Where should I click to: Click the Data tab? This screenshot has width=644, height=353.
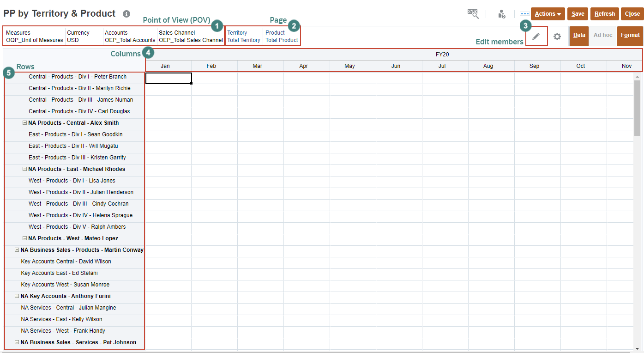[x=578, y=36]
